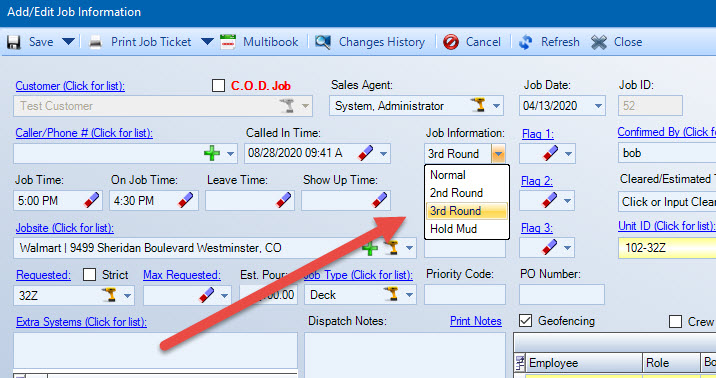716x378 pixels.
Task: Collapse the Job Information dropdown arrow
Action: click(x=498, y=154)
